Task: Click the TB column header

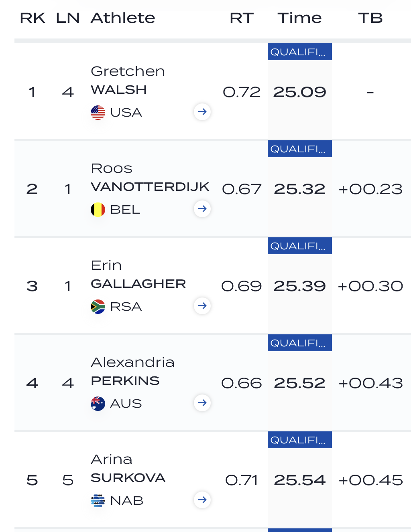Action: pyautogui.click(x=370, y=18)
